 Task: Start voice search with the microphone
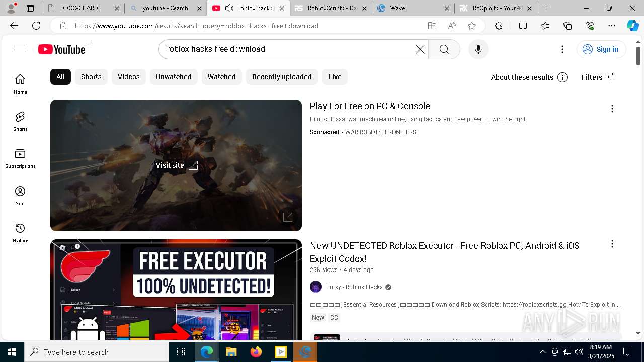coord(478,49)
